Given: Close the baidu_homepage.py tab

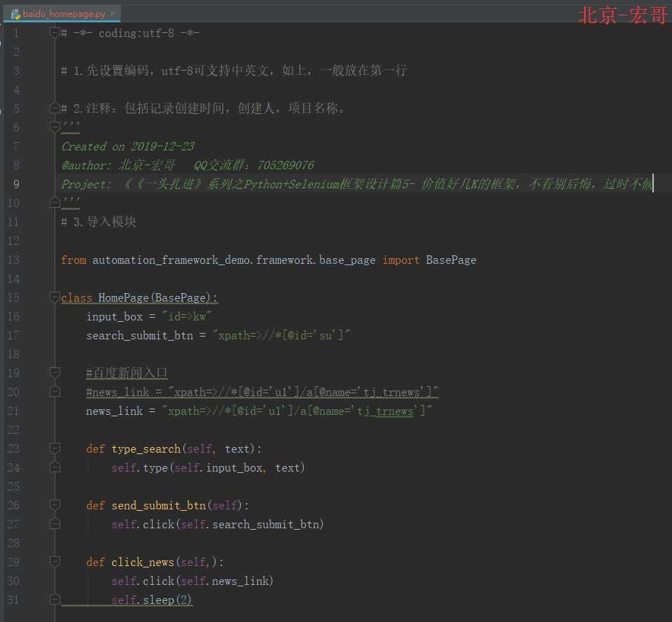Looking at the screenshot, I should tap(113, 14).
